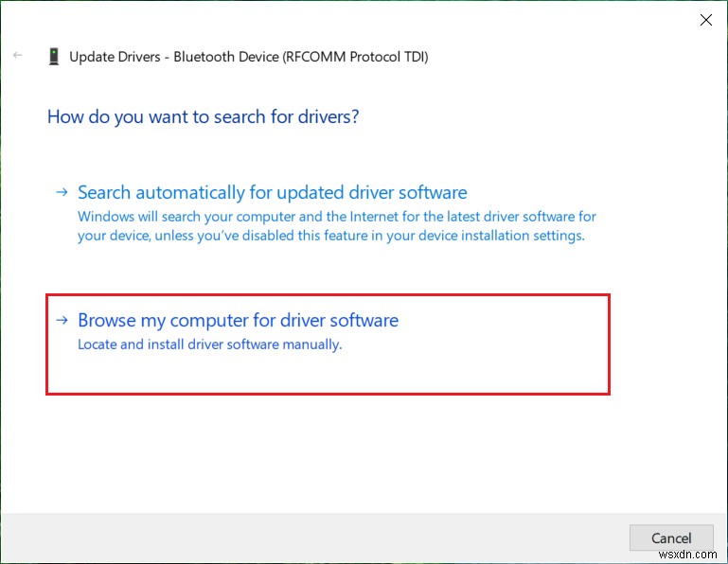728x564 pixels.
Task: Click the arrow icon beside Browse my computer
Action: tap(62, 320)
